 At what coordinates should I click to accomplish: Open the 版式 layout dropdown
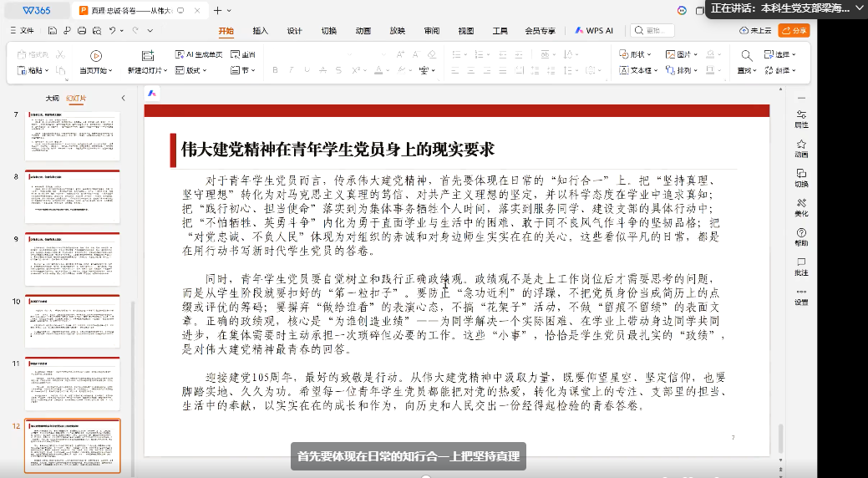click(191, 70)
